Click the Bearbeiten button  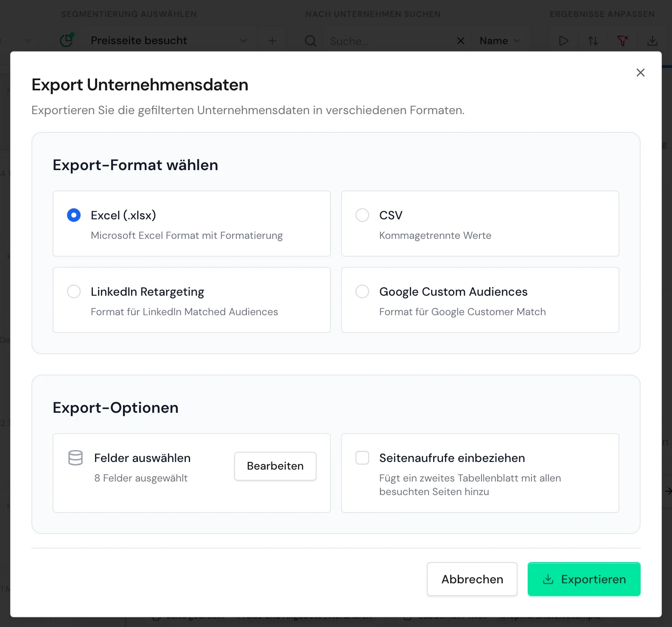tap(275, 466)
